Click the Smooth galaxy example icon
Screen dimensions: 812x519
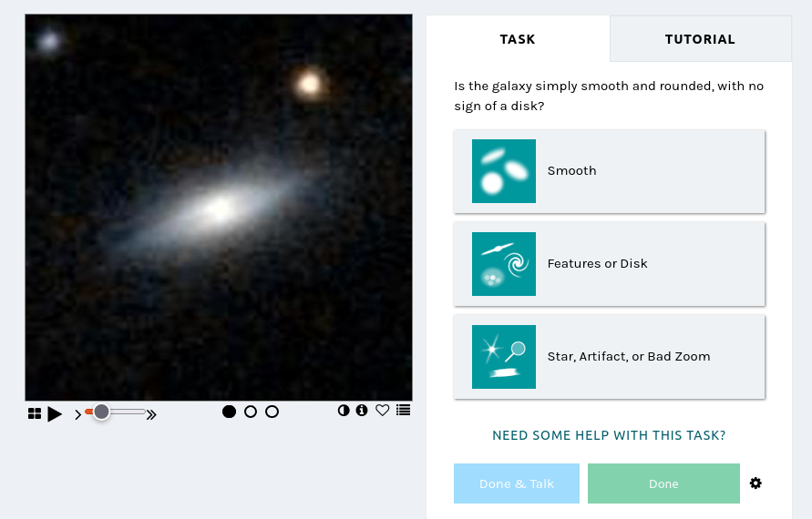click(x=504, y=171)
